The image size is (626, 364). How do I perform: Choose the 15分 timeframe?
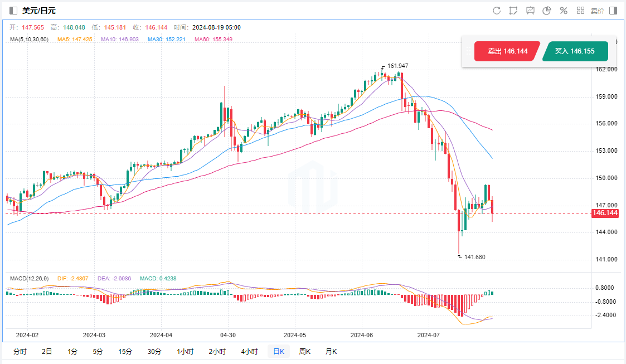pyautogui.click(x=125, y=352)
